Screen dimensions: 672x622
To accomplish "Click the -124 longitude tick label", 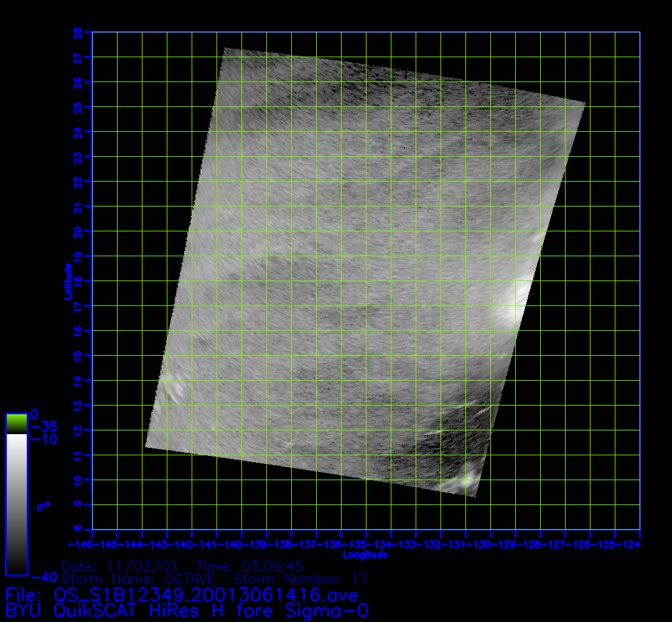I will tap(628, 545).
